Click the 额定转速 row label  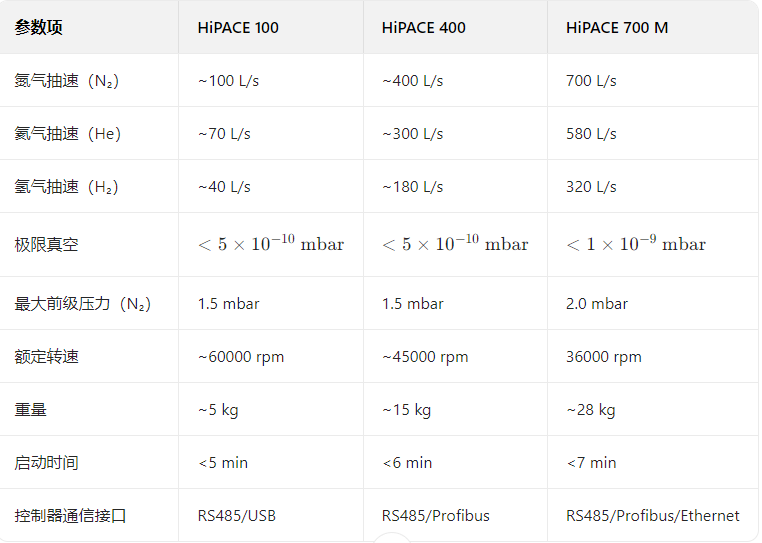coord(46,357)
